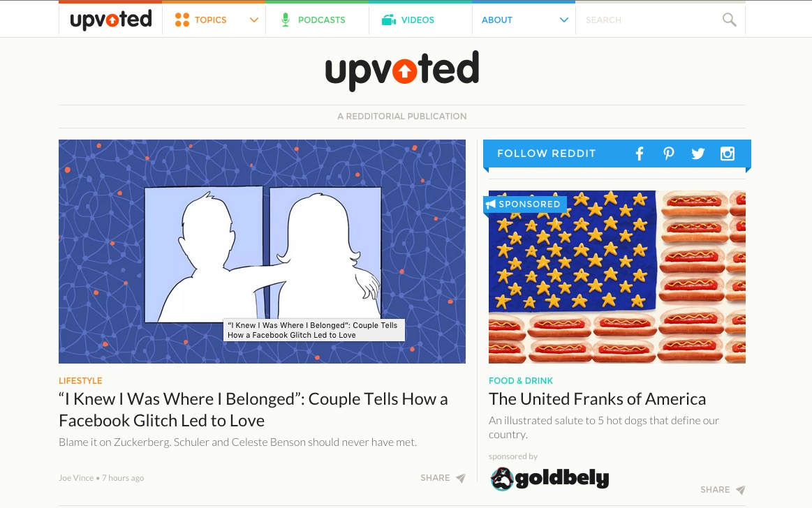Screen dimensions: 812x508
Task: Click the search magnifying glass icon
Action: click(729, 20)
